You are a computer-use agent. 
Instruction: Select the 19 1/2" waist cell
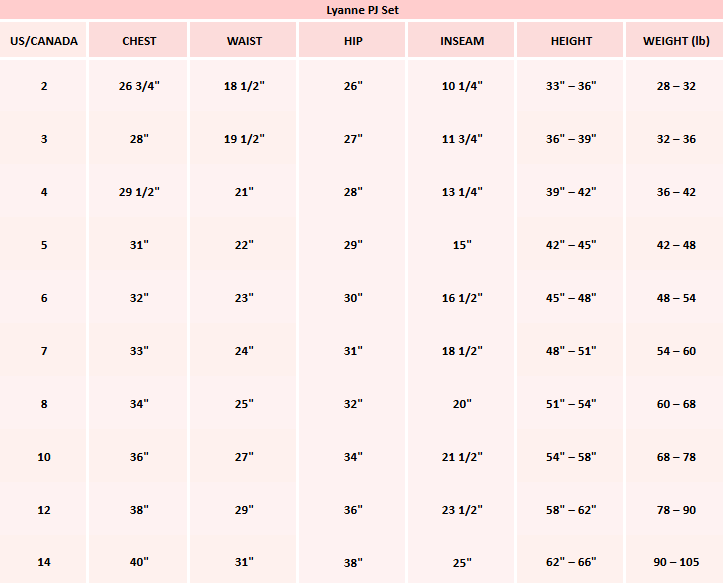(244, 139)
